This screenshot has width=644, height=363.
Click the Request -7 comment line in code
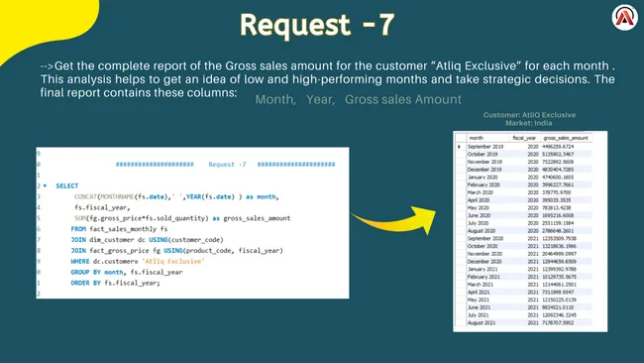[226, 164]
